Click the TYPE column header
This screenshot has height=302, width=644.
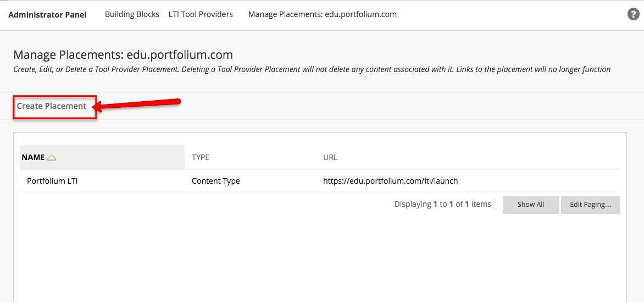tap(201, 157)
